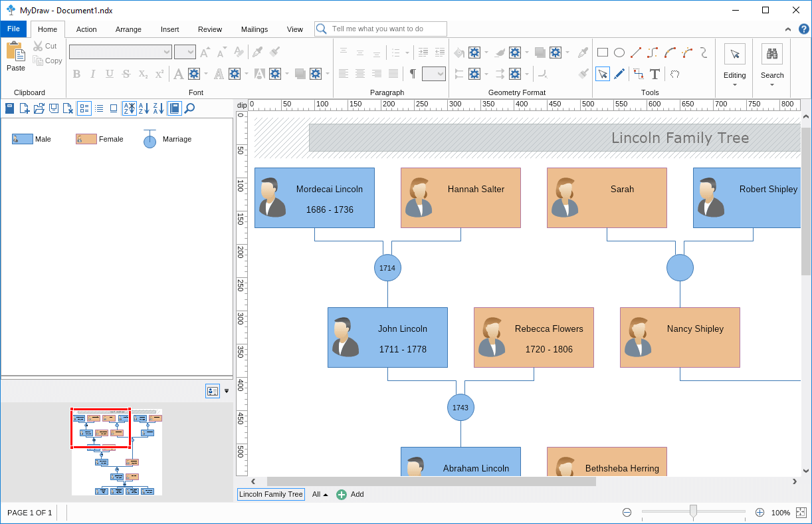Image resolution: width=812 pixels, height=524 pixels.
Task: Add a new page
Action: (350, 495)
